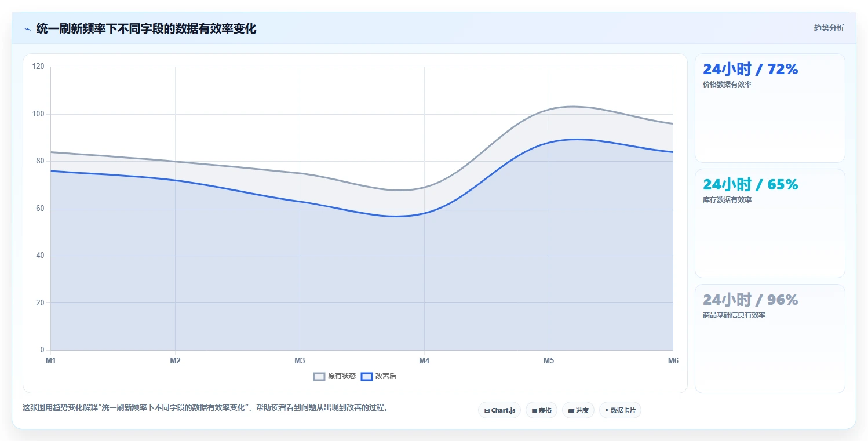Click the 40 y-axis value
Viewport: 868px width, 441px height.
pyautogui.click(x=40, y=256)
